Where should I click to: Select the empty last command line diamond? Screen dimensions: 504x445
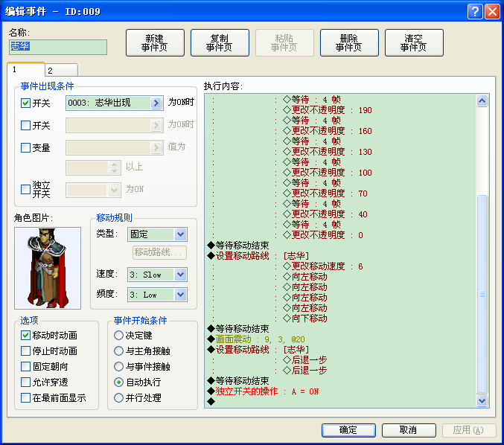click(211, 402)
